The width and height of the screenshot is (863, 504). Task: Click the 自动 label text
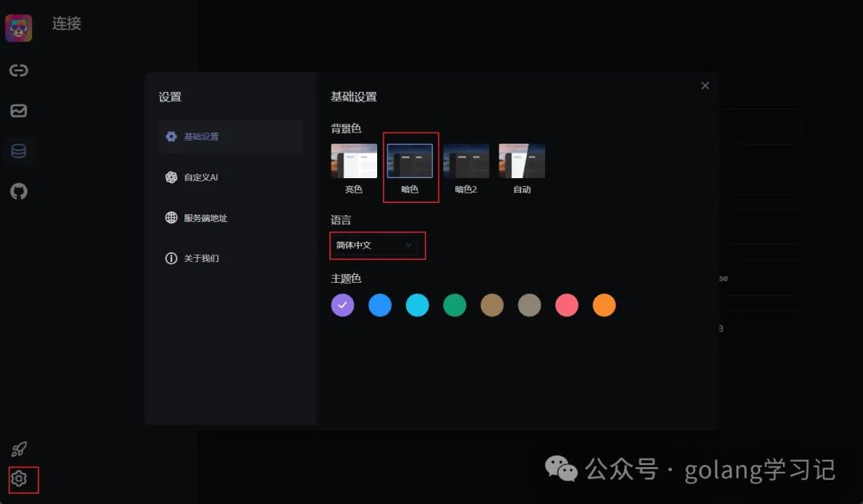[522, 189]
